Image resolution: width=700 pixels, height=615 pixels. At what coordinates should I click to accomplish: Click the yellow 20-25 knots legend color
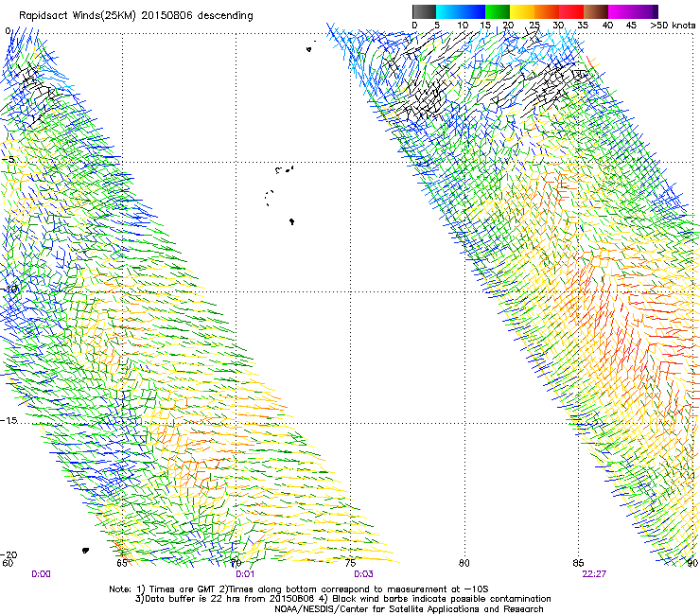[x=522, y=11]
